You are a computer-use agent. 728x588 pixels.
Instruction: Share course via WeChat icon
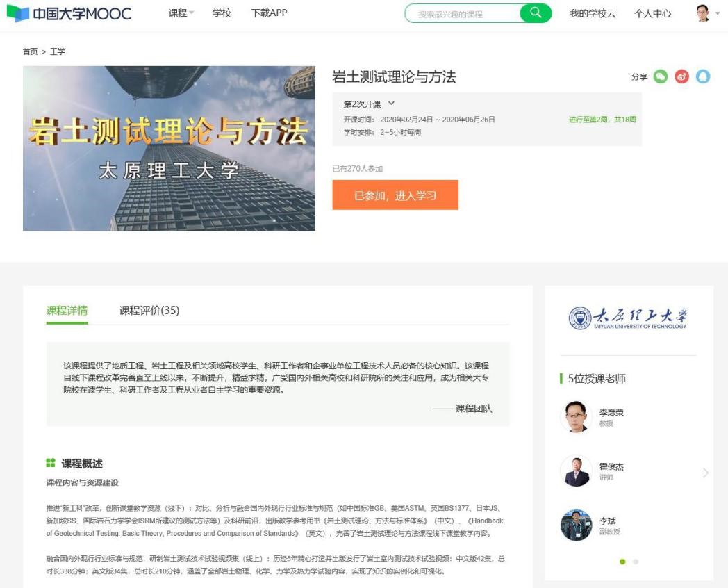[660, 77]
